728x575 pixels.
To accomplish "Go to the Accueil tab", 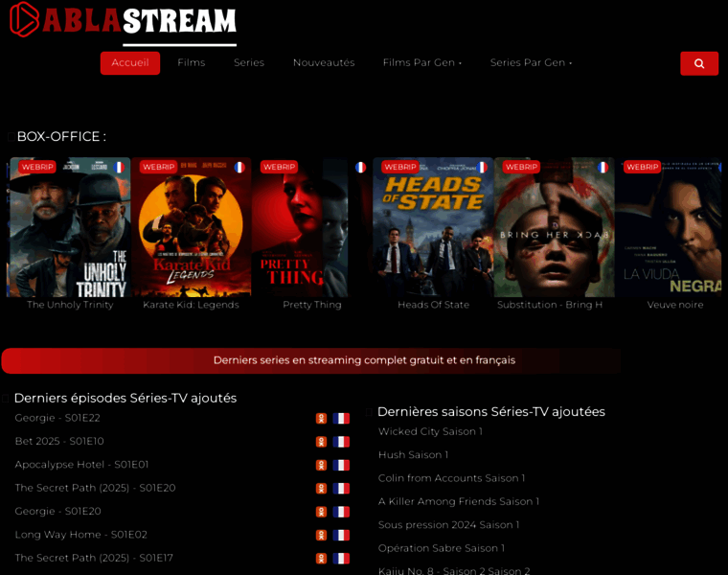I will 130,62.
